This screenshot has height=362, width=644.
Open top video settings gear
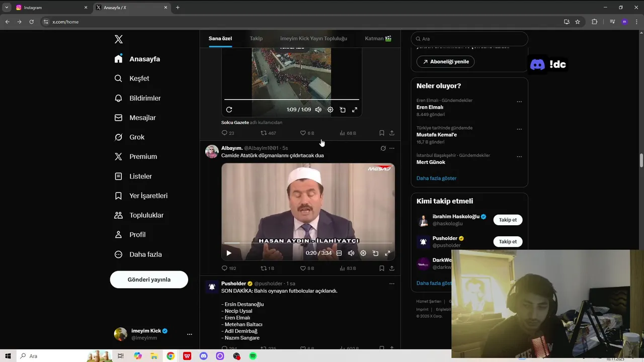[330, 110]
